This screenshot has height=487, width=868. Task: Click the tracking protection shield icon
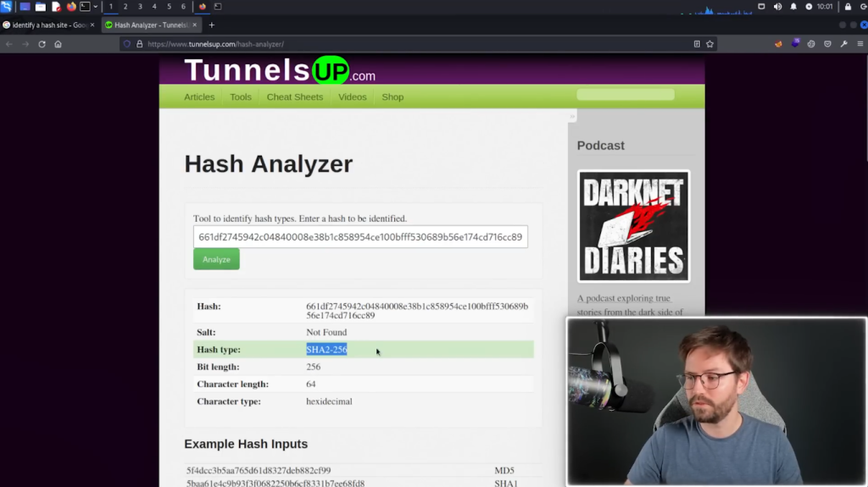click(127, 44)
